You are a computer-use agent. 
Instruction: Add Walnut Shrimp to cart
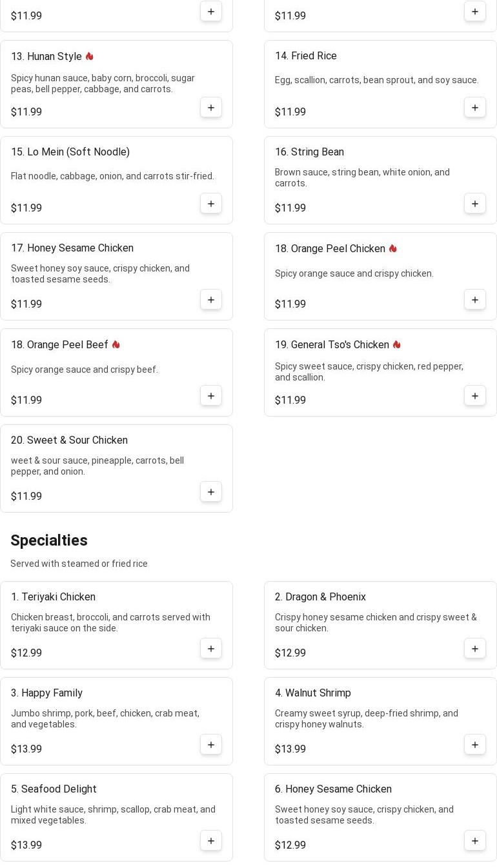(475, 745)
